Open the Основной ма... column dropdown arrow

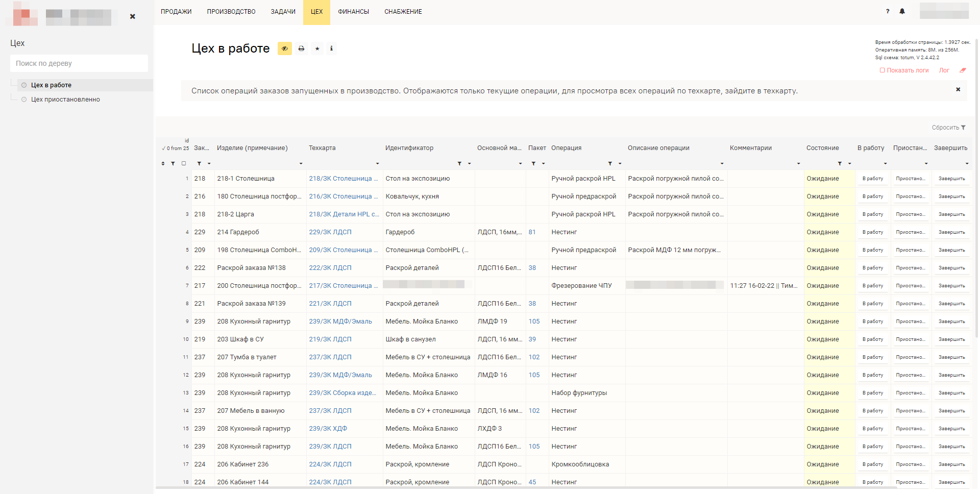520,164
